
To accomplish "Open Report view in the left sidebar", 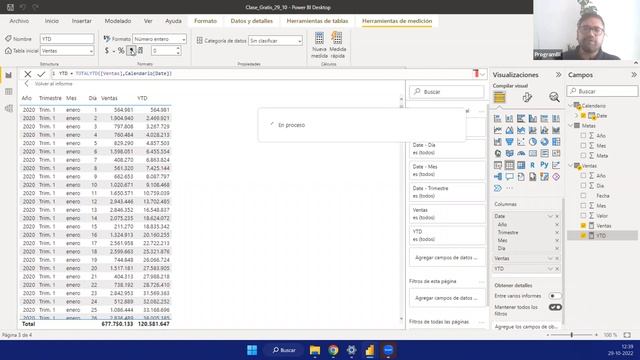I will click(x=9, y=76).
